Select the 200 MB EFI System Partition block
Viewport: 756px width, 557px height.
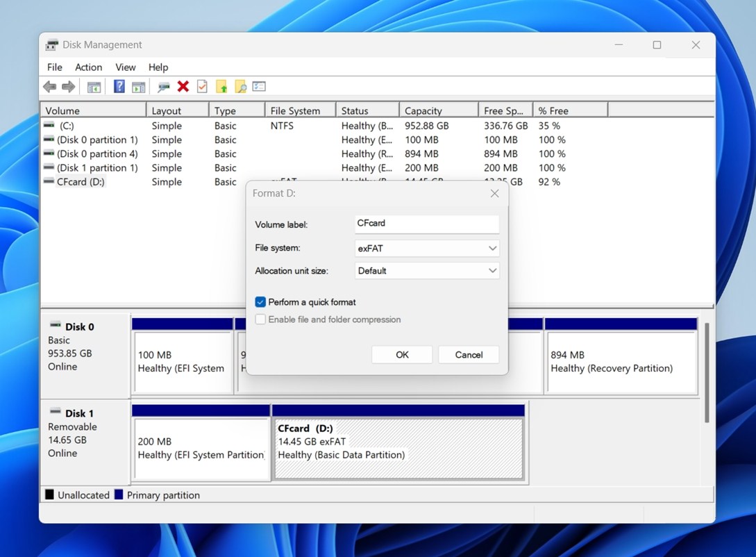tap(201, 449)
